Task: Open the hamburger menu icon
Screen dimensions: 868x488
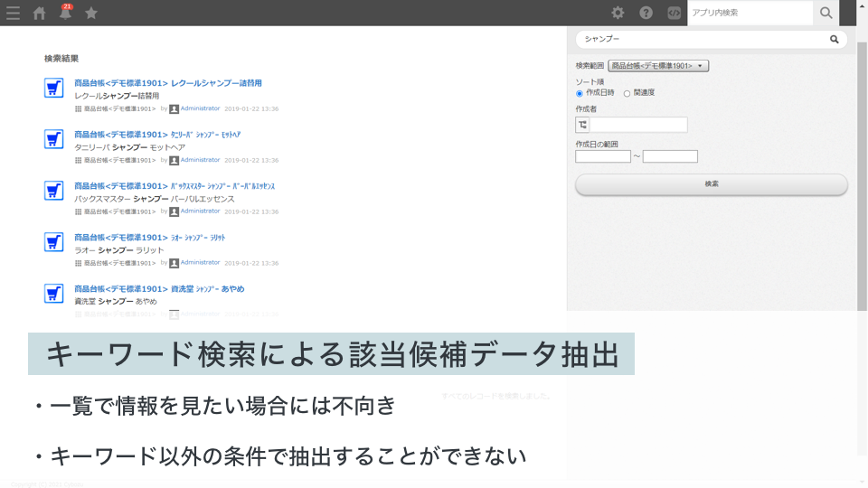Action: 13,13
